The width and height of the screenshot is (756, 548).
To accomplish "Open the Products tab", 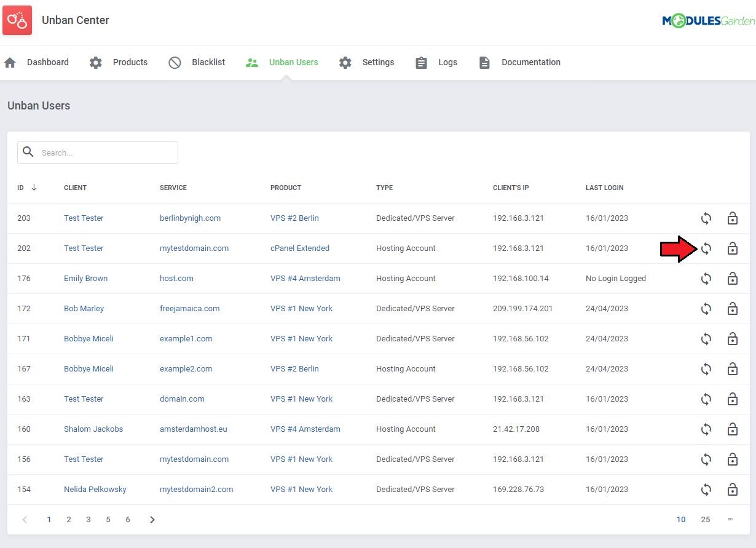I will (x=119, y=62).
